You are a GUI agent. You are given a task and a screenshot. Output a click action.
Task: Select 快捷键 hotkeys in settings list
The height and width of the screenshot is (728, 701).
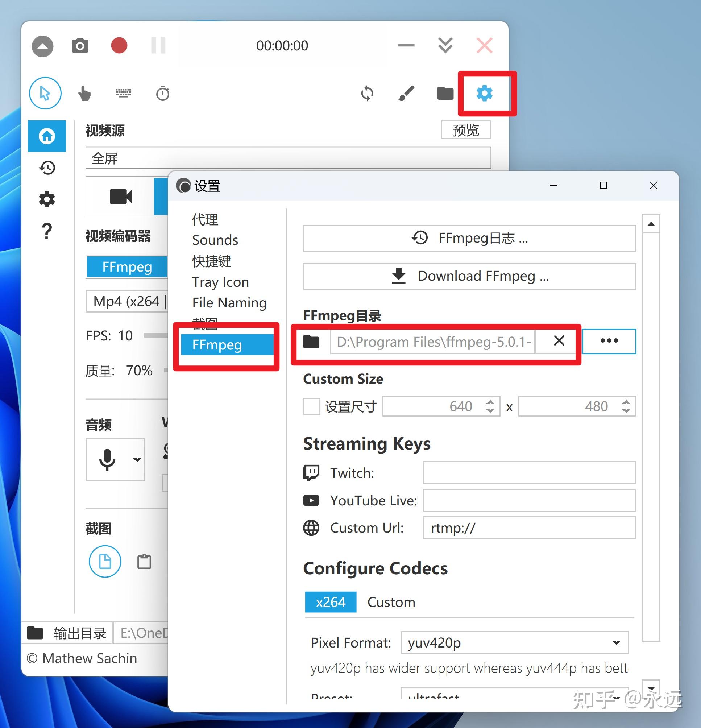[x=212, y=261]
